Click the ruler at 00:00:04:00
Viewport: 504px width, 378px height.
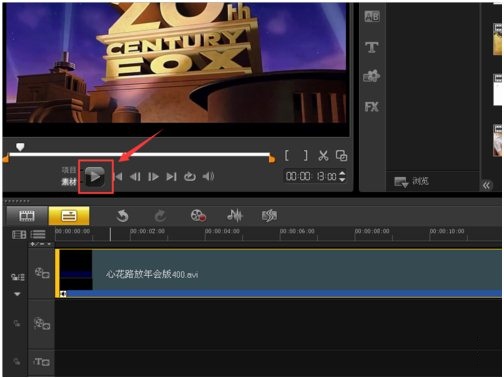pyautogui.click(x=222, y=231)
